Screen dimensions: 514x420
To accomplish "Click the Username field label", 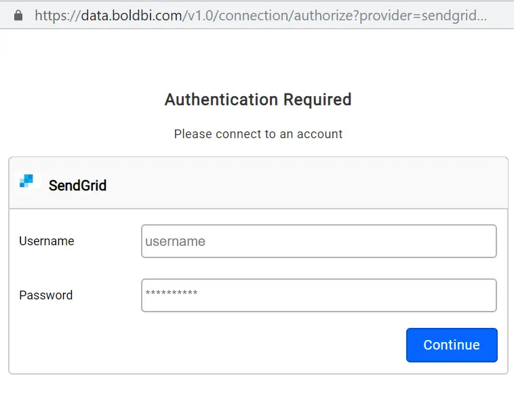I will pos(47,241).
